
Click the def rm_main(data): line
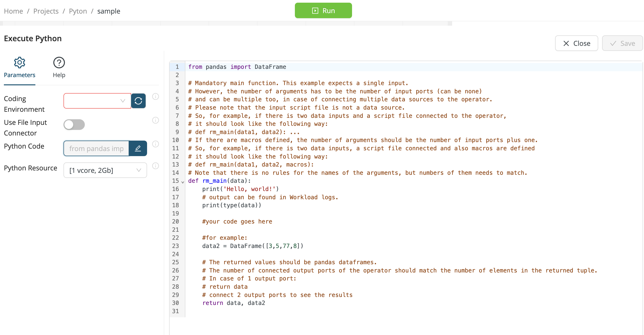click(219, 181)
